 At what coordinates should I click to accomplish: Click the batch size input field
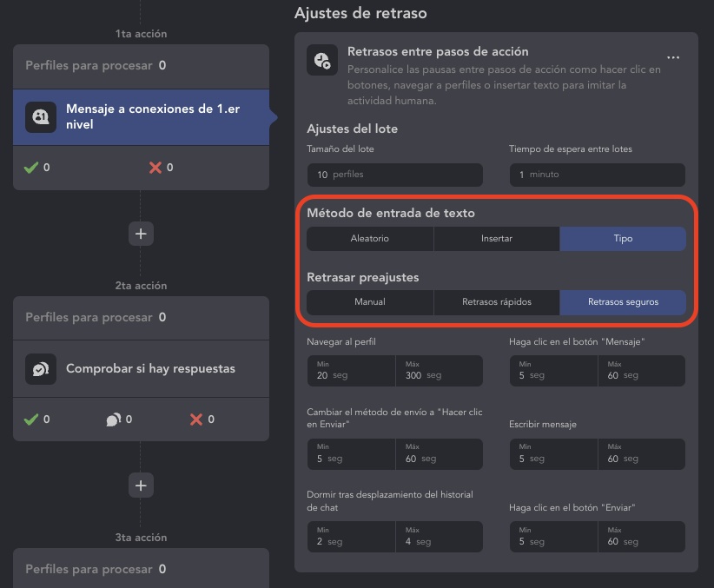click(394, 175)
